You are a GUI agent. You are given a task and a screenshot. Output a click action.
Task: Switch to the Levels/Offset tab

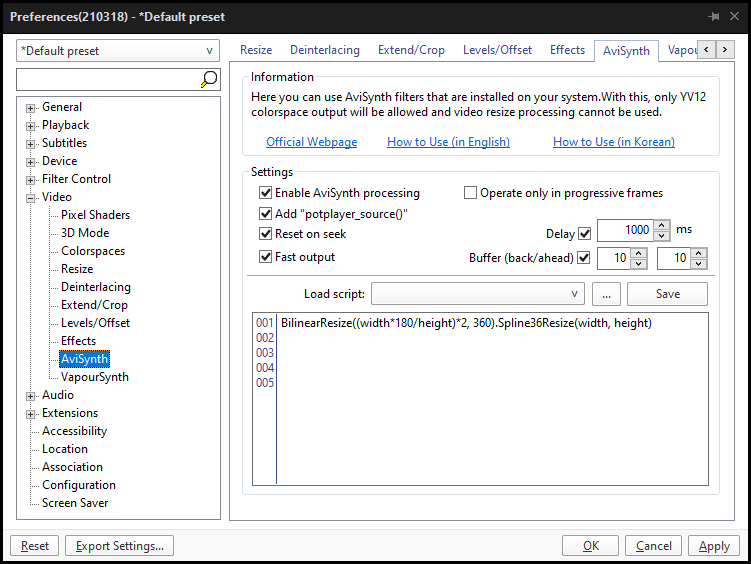click(497, 50)
